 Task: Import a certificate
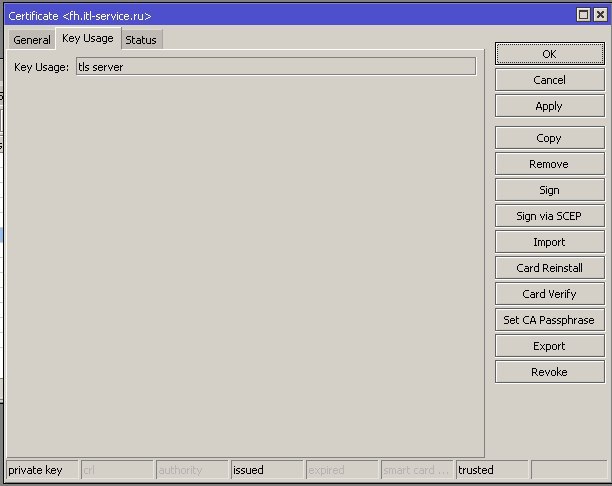point(550,242)
